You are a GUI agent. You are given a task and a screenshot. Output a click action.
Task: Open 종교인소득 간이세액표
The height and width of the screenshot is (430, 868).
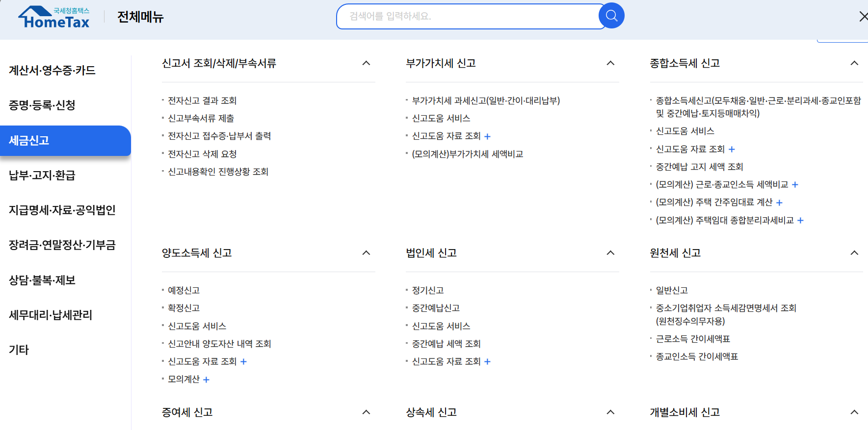(697, 356)
